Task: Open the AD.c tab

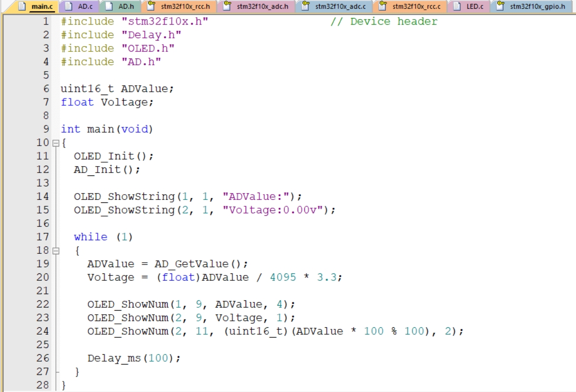Action: [x=79, y=6]
